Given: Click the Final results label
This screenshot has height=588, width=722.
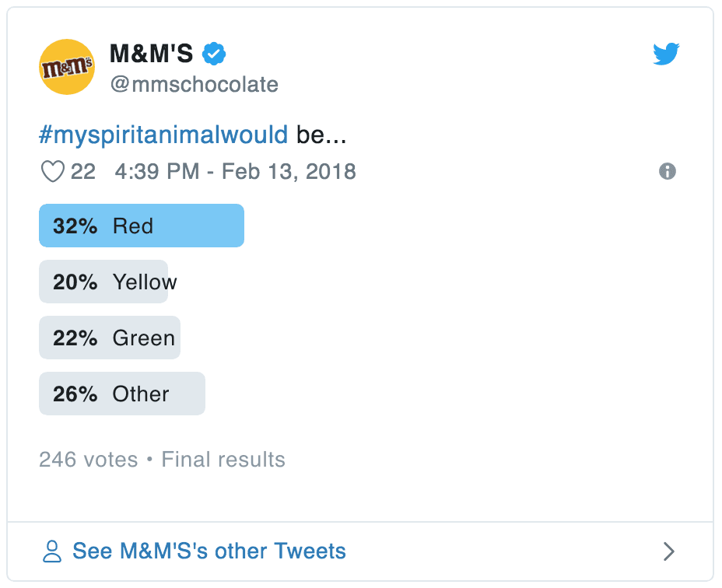Looking at the screenshot, I should pos(223,460).
